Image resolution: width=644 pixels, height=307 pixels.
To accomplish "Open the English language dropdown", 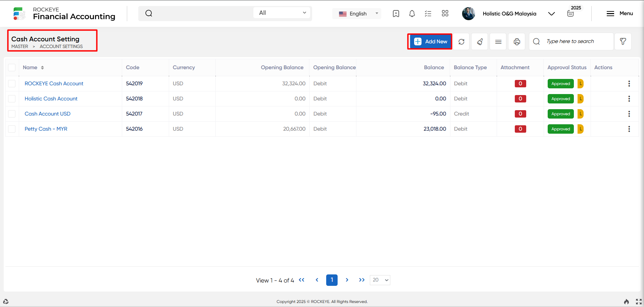I will (357, 14).
